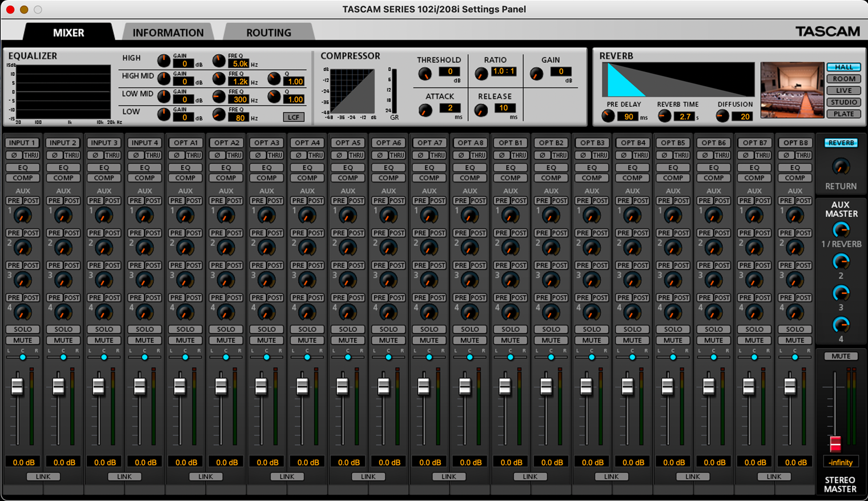The width and height of the screenshot is (868, 501).
Task: Click the EQ HIGH gain knob
Action: point(164,60)
